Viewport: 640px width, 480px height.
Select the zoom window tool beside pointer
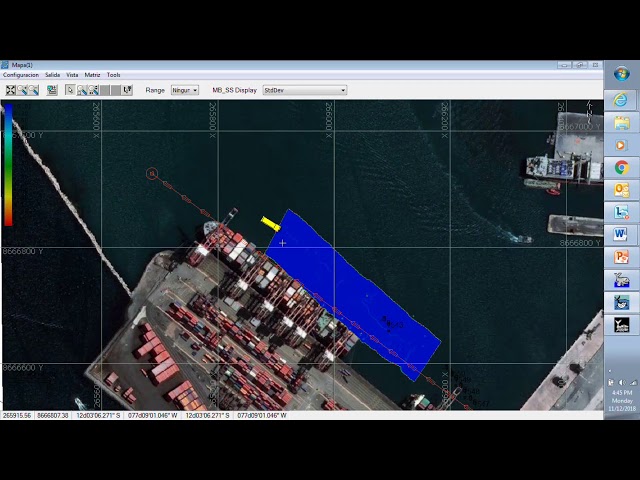click(82, 90)
